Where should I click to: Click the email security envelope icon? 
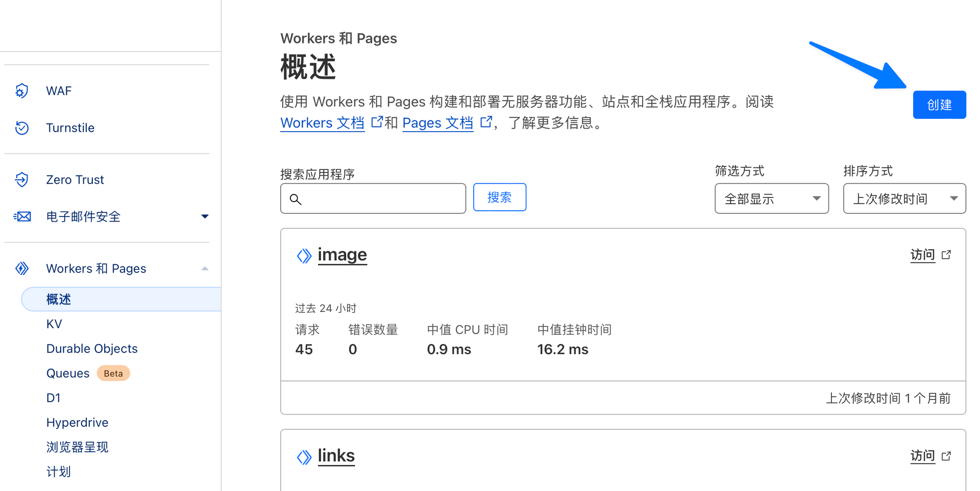click(22, 216)
